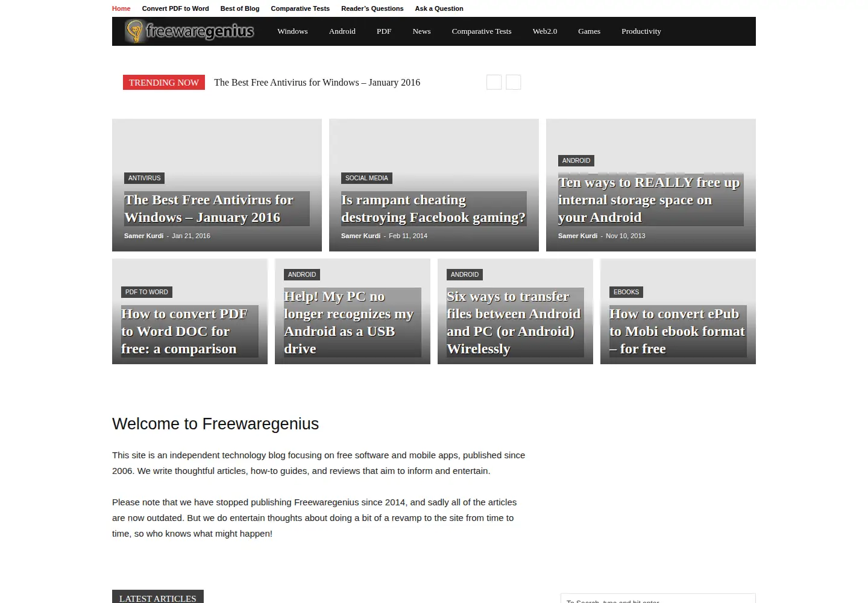Click ANDROID tag on Six ways article

465,274
